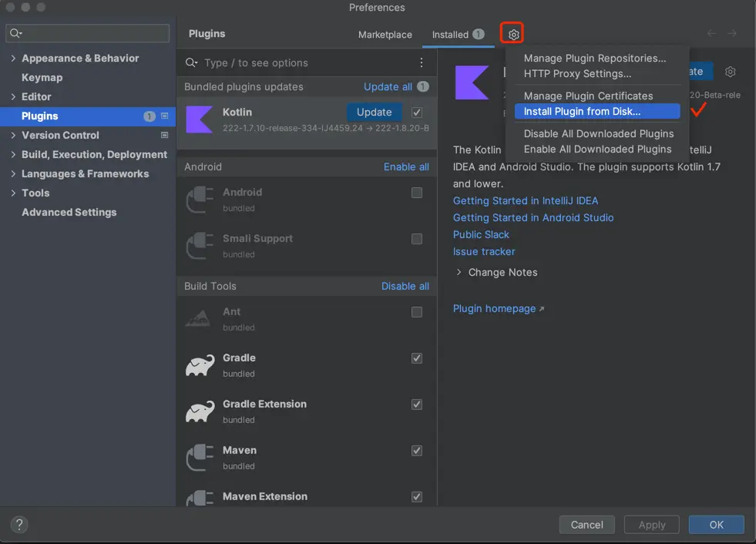Switch to the Marketplace tab
The width and height of the screenshot is (756, 544).
tap(385, 35)
